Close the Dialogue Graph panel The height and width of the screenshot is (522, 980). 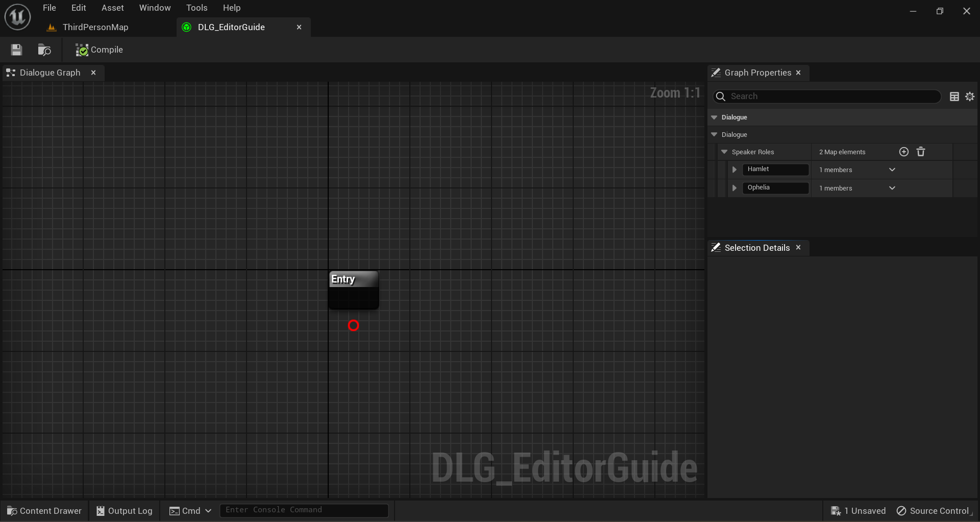93,73
